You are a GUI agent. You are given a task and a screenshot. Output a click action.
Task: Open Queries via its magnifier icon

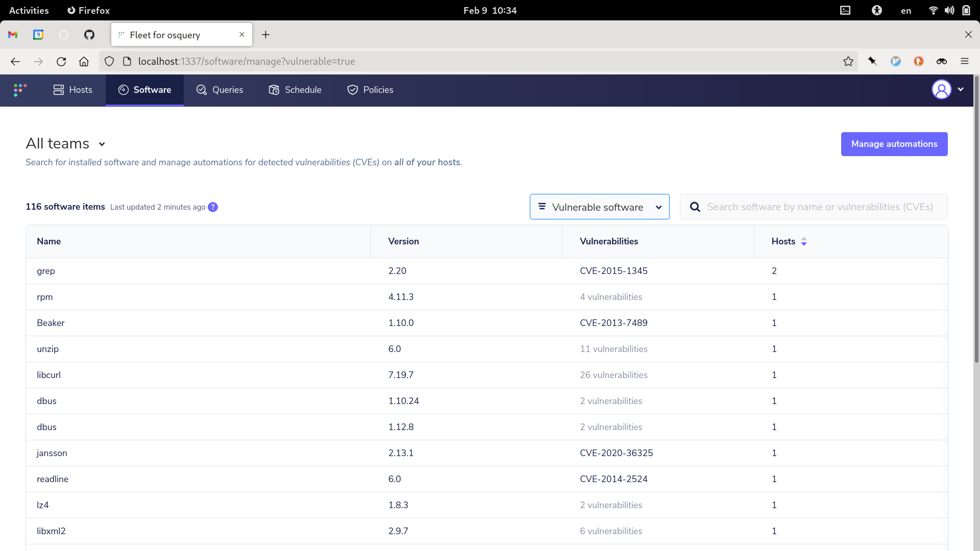click(201, 90)
